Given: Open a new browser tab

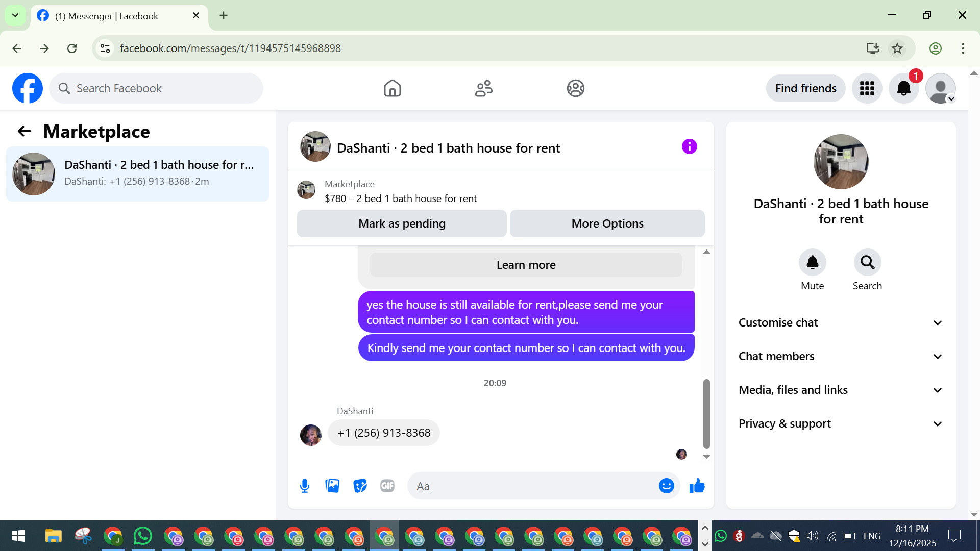Looking at the screenshot, I should click(x=224, y=15).
